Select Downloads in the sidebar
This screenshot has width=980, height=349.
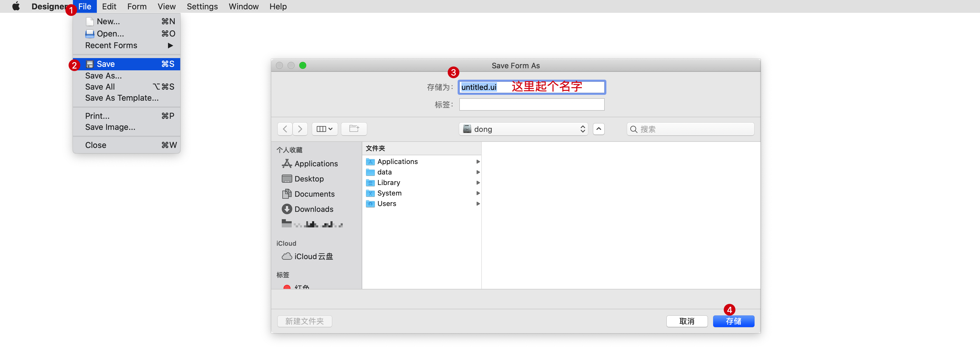[x=314, y=209]
